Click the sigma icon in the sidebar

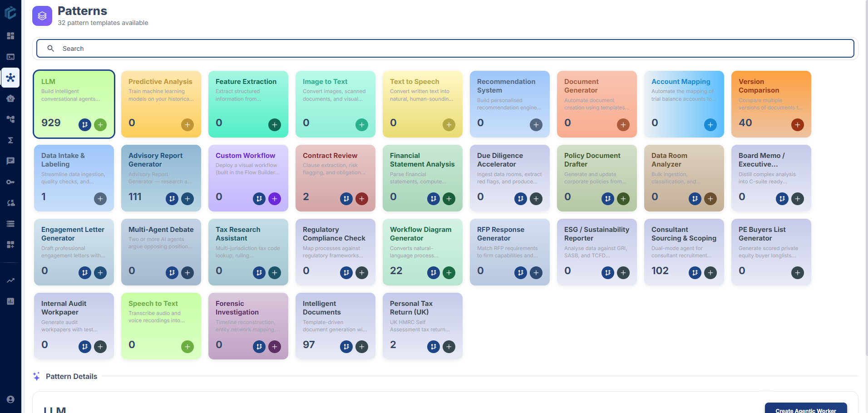[10, 140]
